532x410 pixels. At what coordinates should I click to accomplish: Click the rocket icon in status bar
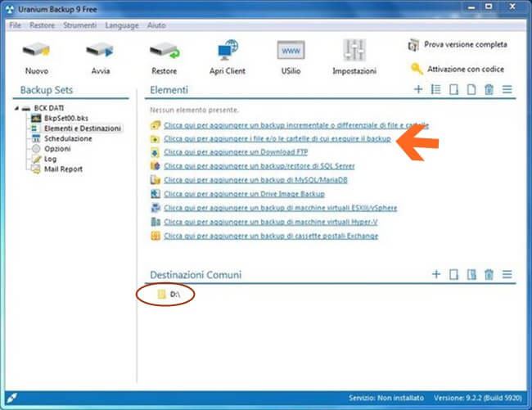pos(12,398)
